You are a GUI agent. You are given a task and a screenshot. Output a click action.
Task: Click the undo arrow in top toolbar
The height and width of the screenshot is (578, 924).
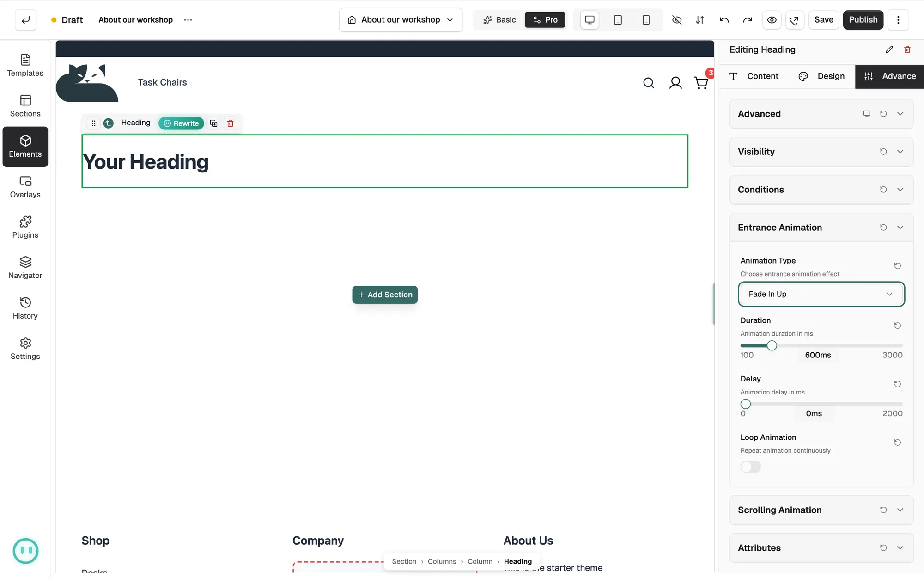coord(724,20)
